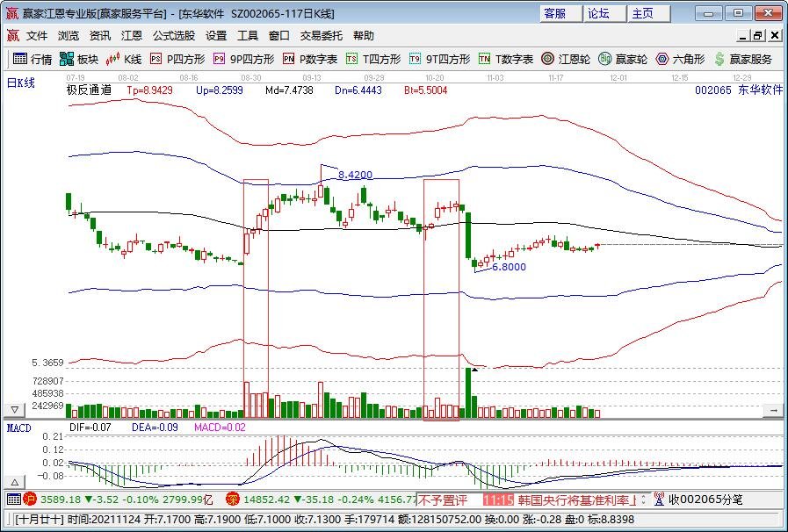This screenshot has height=532, width=788.
Task: Click the 6.8000 low price annotation
Action: tap(510, 267)
